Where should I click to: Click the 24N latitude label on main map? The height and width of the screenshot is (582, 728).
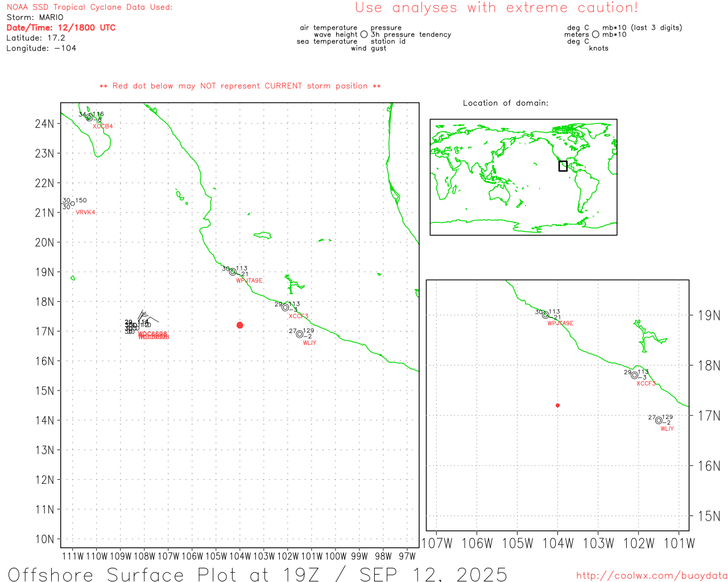click(45, 124)
